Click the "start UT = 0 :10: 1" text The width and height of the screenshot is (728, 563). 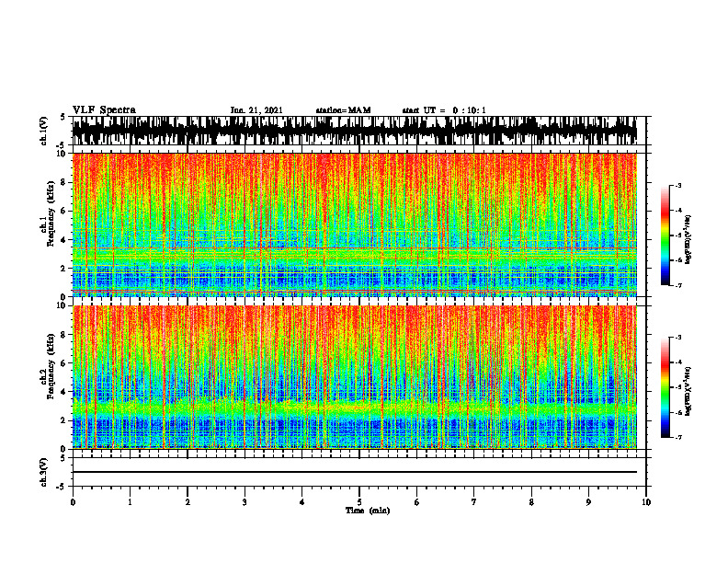[x=444, y=110]
